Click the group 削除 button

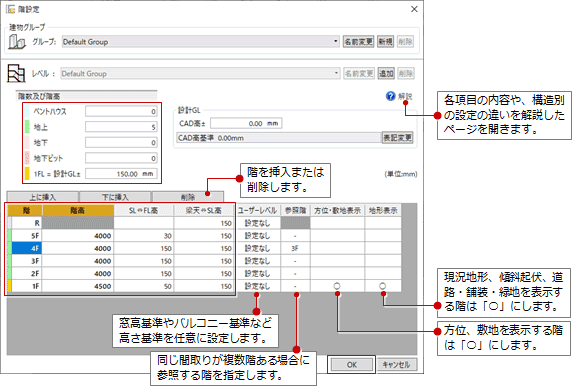tap(405, 42)
